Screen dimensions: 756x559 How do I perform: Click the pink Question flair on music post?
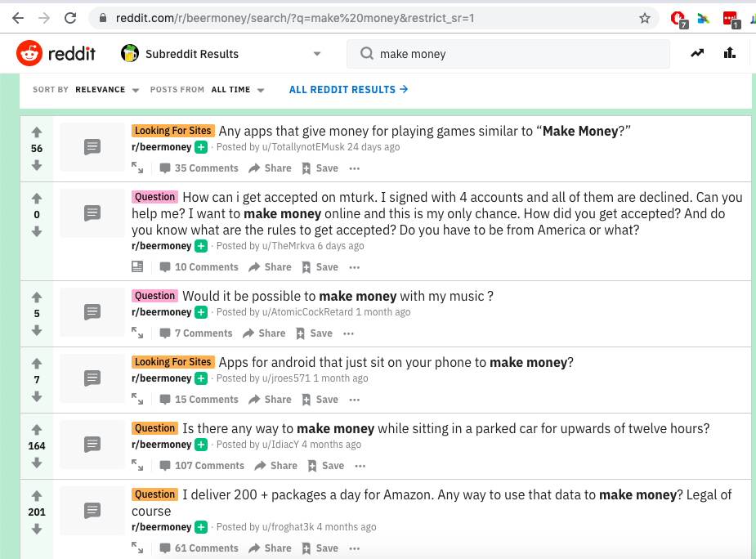tap(154, 296)
